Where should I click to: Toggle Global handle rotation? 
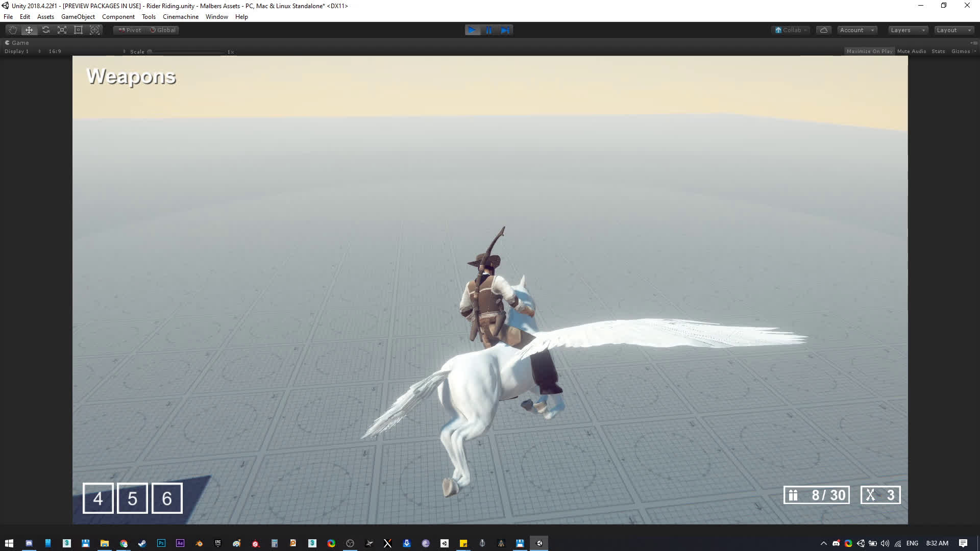pyautogui.click(x=163, y=30)
